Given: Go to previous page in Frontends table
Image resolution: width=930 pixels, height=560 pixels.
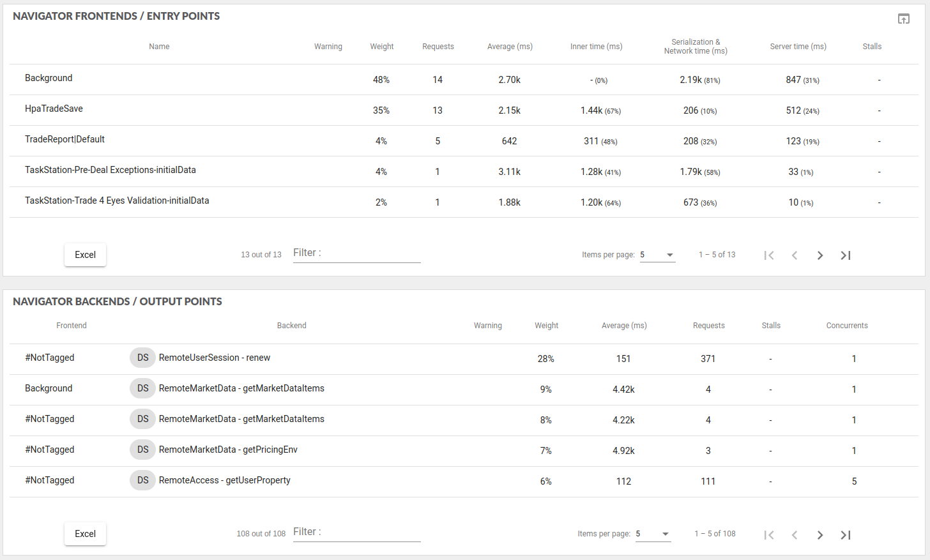Looking at the screenshot, I should (795, 255).
